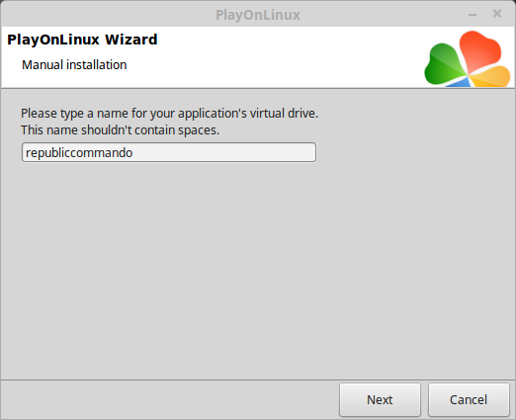Click the empty gray wizard body area

(x=258, y=264)
